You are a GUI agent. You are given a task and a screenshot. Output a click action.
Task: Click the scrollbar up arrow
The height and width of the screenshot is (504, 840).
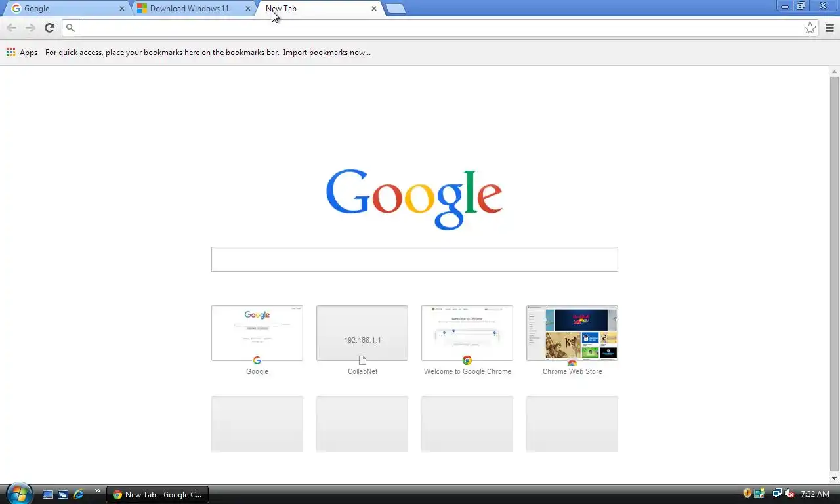pyautogui.click(x=835, y=71)
